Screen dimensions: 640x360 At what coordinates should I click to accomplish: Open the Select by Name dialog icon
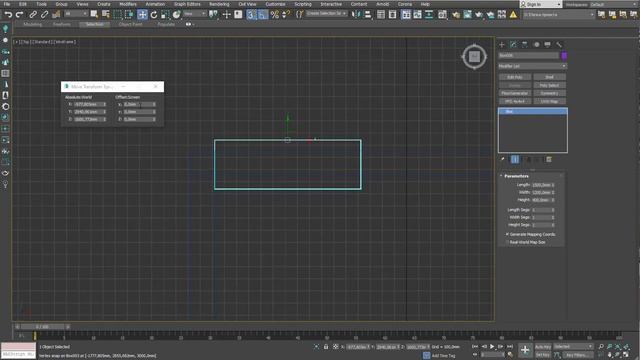point(106,15)
